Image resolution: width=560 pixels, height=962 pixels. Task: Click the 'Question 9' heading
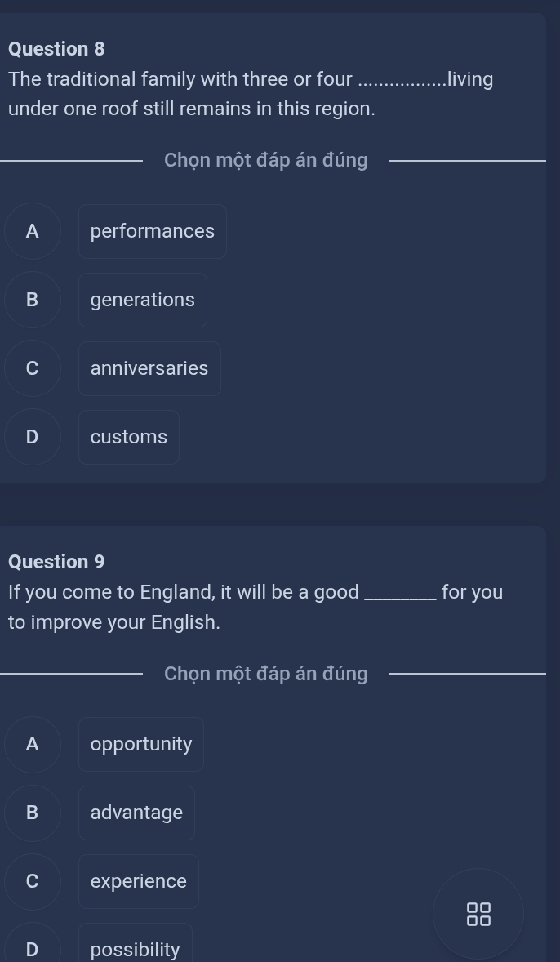[x=56, y=562]
